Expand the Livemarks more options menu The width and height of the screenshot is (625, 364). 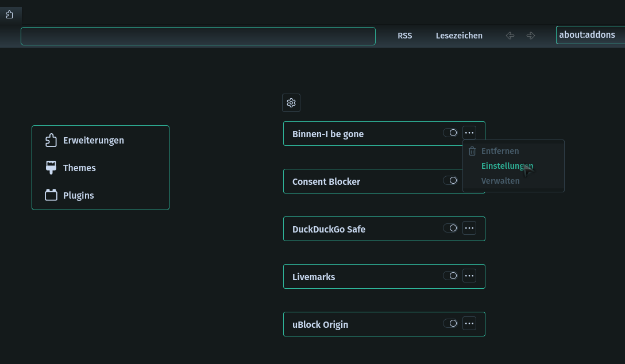469,276
